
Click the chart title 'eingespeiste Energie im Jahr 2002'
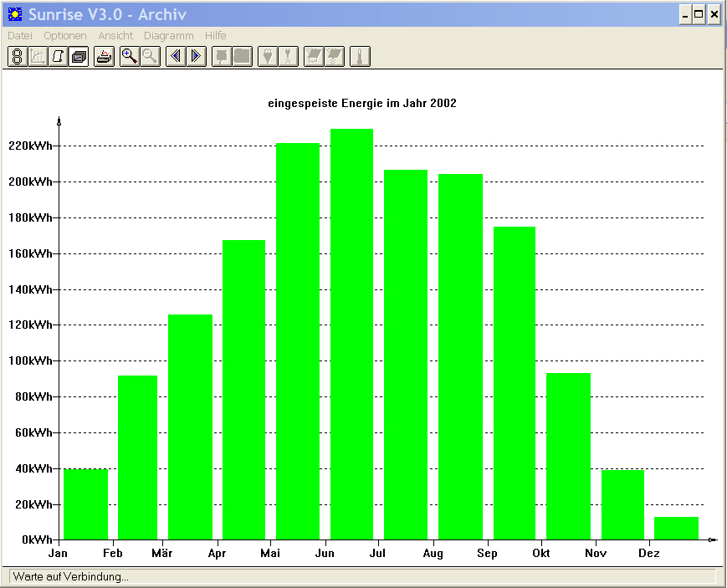pyautogui.click(x=362, y=103)
